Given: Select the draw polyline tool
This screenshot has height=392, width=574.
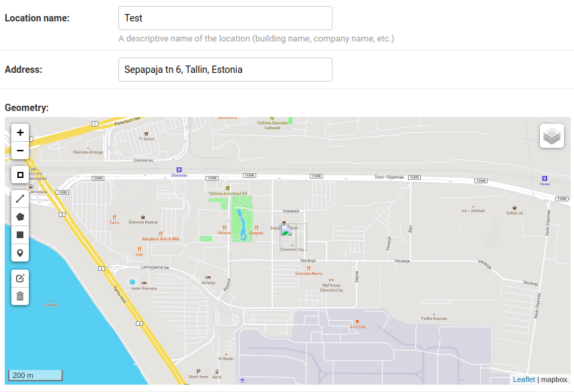Looking at the screenshot, I should click(x=20, y=198).
